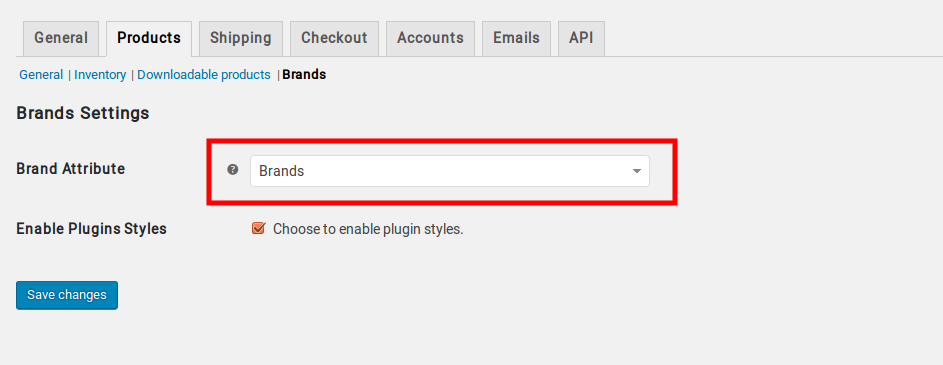Open the Inventory sub-section link
This screenshot has height=365, width=943.
(100, 75)
